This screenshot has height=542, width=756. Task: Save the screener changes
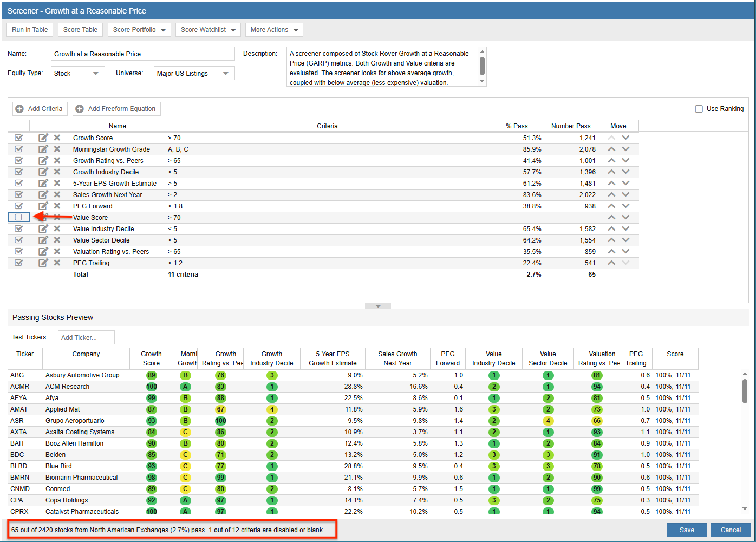[x=687, y=530]
